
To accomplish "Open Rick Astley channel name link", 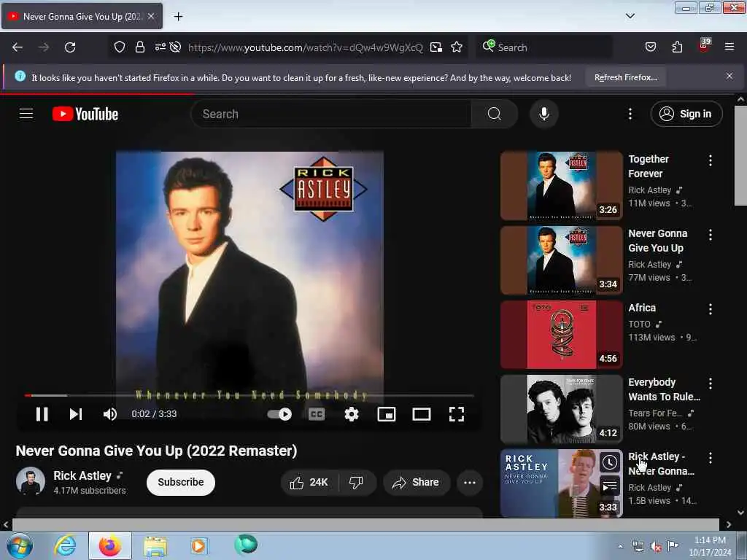I will (82, 475).
